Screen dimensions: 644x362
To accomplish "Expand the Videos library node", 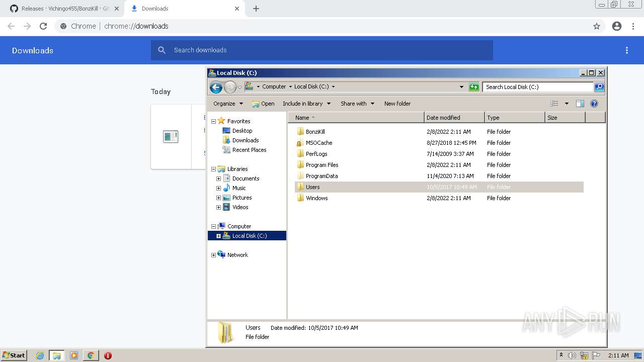I will tap(218, 207).
